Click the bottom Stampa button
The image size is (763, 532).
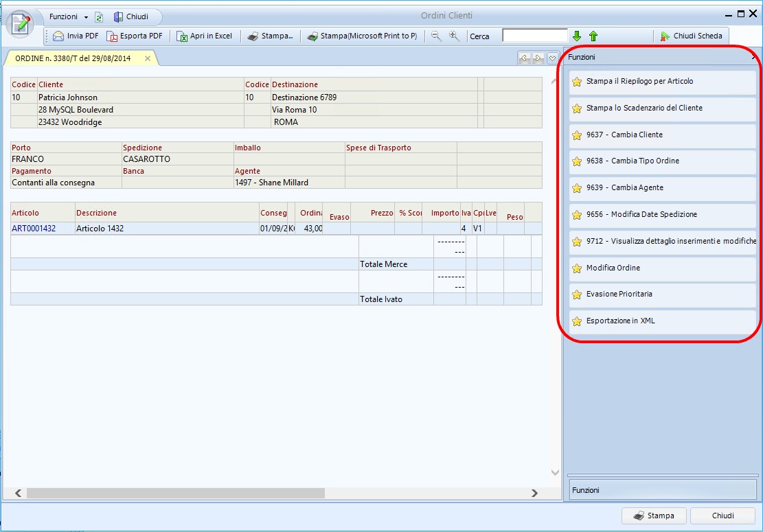point(653,516)
